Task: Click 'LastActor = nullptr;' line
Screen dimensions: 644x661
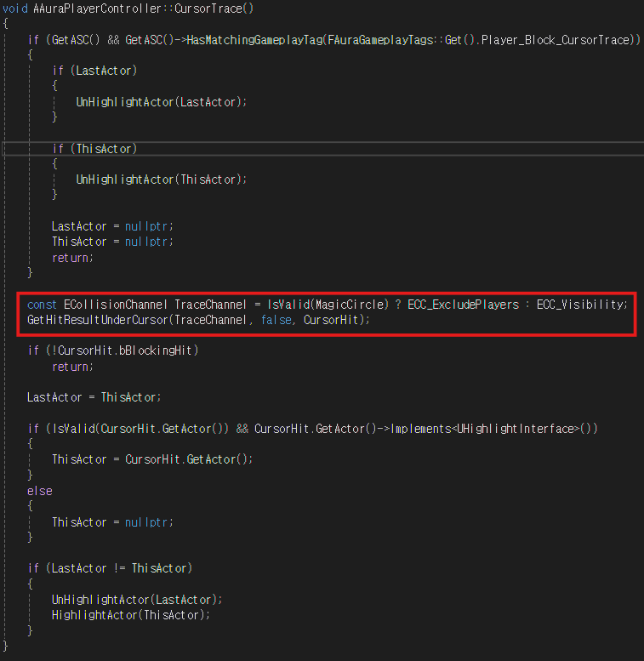Action: tap(112, 226)
